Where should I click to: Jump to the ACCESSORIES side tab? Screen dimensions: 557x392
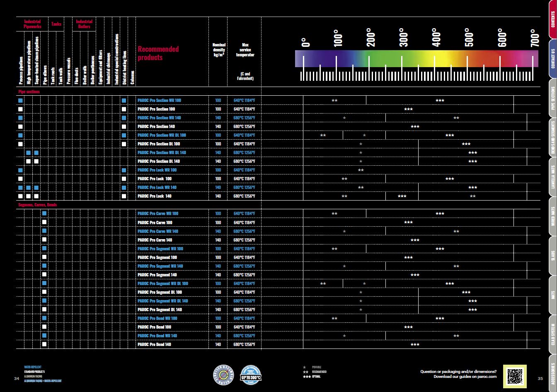coord(553,373)
